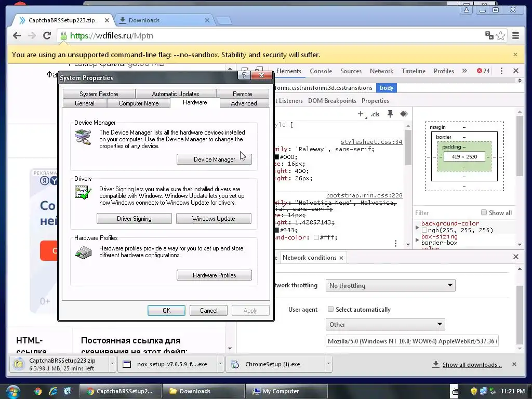Click the Device Manager section icon
Image resolution: width=532 pixels, height=399 pixels.
click(83, 137)
